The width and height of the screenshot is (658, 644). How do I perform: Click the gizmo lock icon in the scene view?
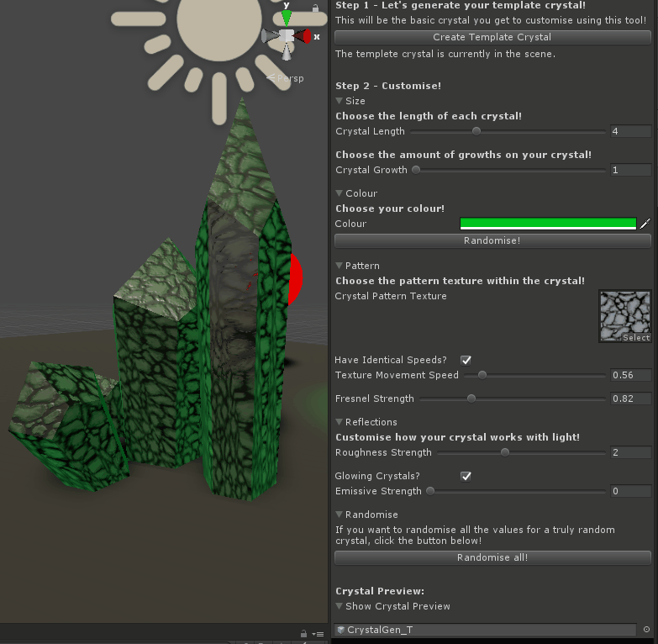[315, 8]
